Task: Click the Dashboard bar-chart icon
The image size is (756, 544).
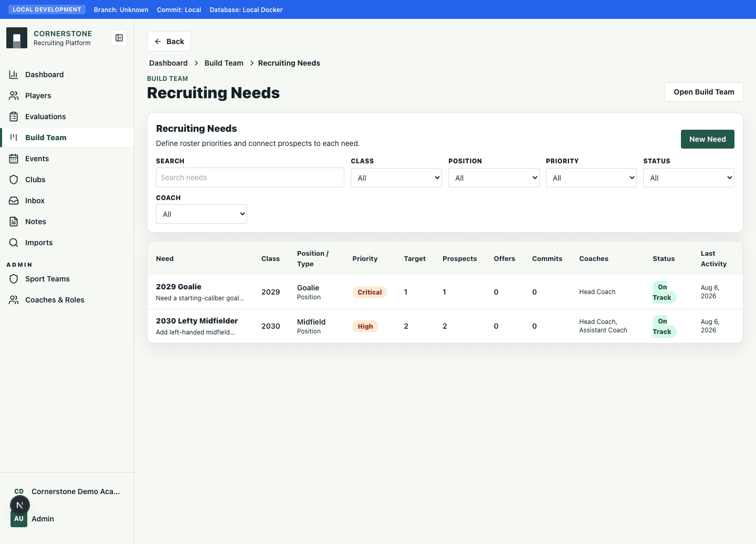Action: 14,75
